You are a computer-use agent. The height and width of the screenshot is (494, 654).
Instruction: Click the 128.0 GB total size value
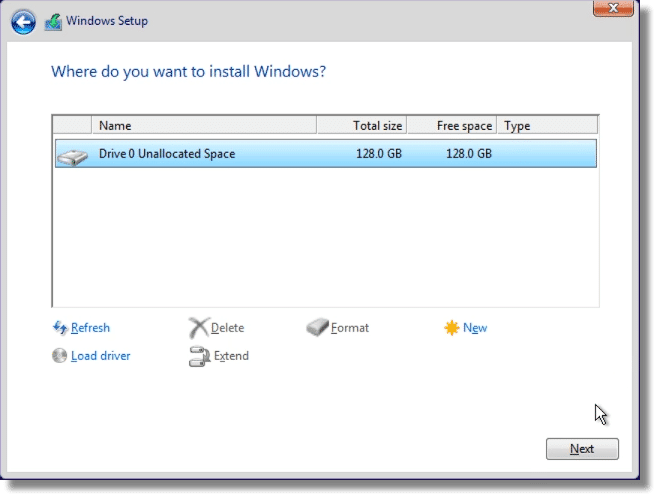coord(379,154)
